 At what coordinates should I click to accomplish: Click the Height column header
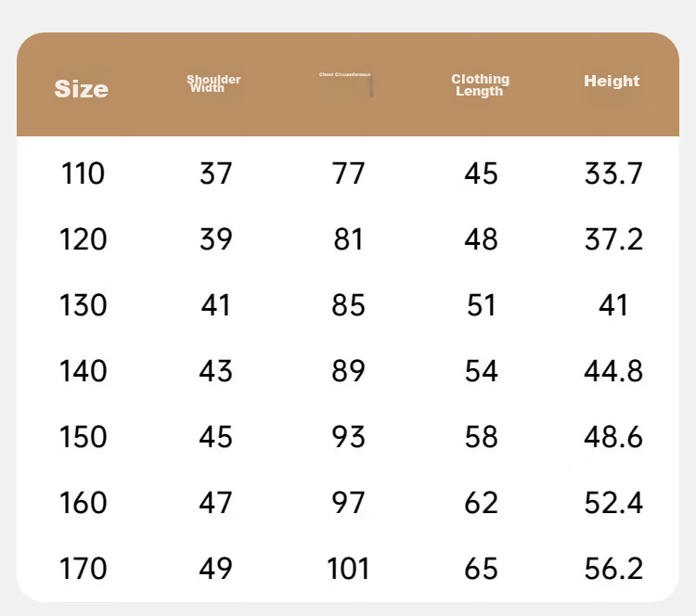click(612, 81)
